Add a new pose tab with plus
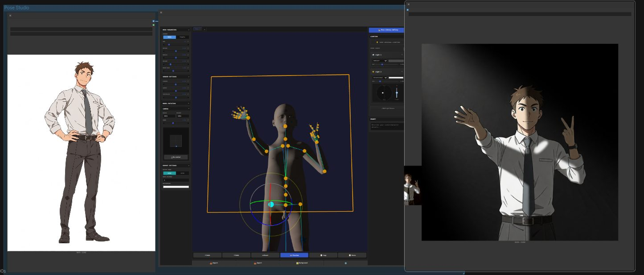 tap(205, 29)
